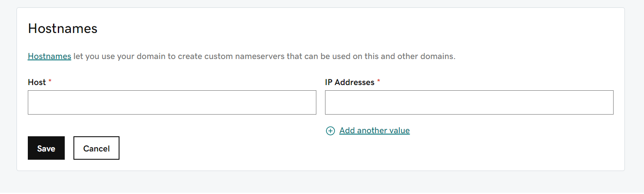Image resolution: width=644 pixels, height=194 pixels.
Task: Place cursor in the Host input box
Action: [172, 102]
